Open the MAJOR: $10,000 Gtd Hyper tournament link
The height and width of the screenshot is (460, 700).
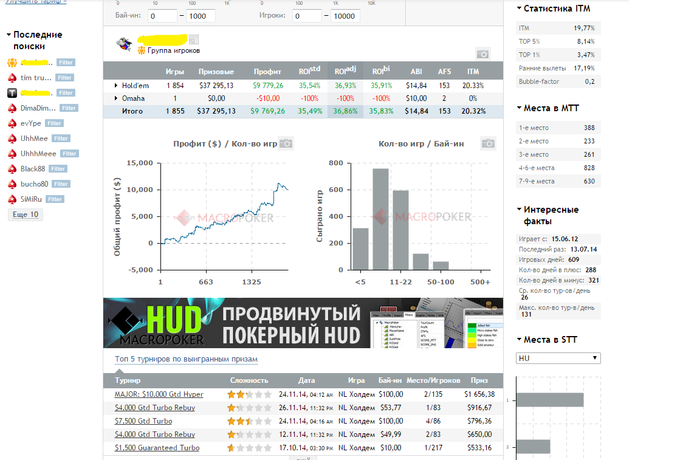pos(159,394)
